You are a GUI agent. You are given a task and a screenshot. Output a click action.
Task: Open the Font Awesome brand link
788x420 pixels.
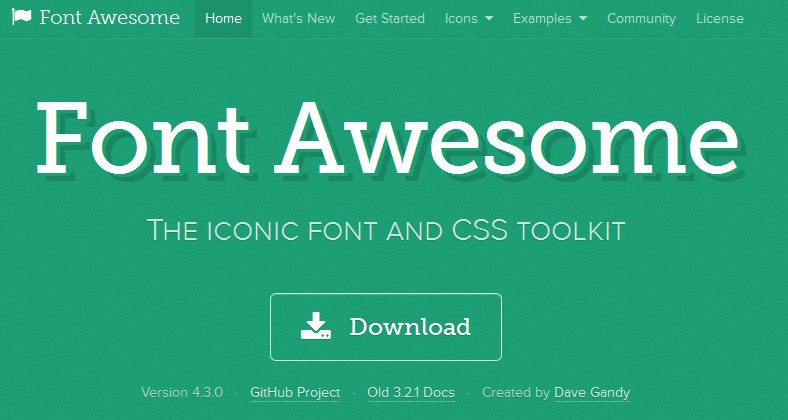click(x=95, y=18)
